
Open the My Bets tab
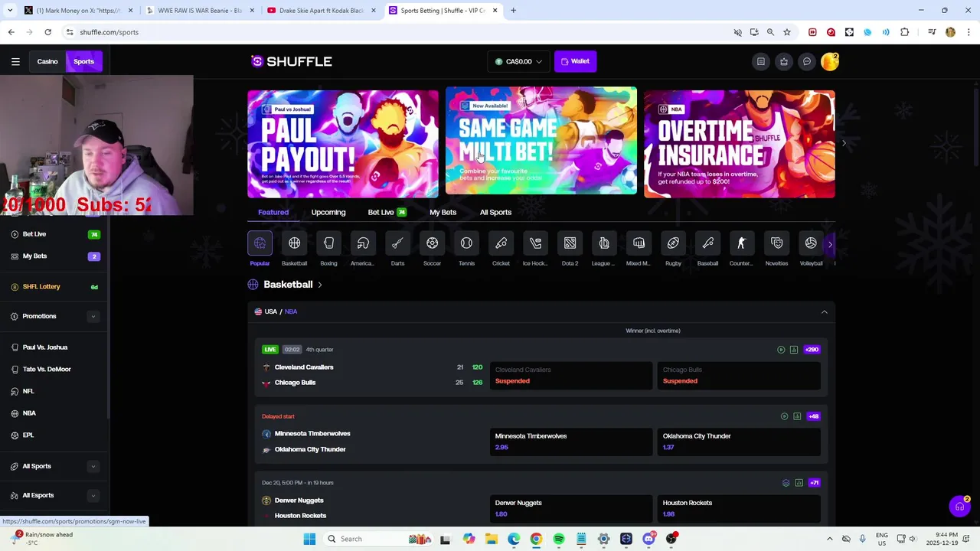pyautogui.click(x=443, y=212)
